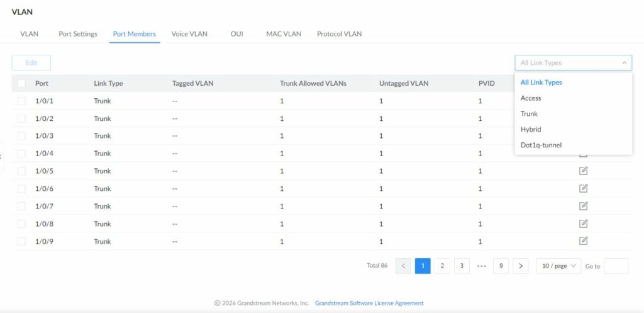
Task: Click port name 1/0/1 cell
Action: (45, 101)
